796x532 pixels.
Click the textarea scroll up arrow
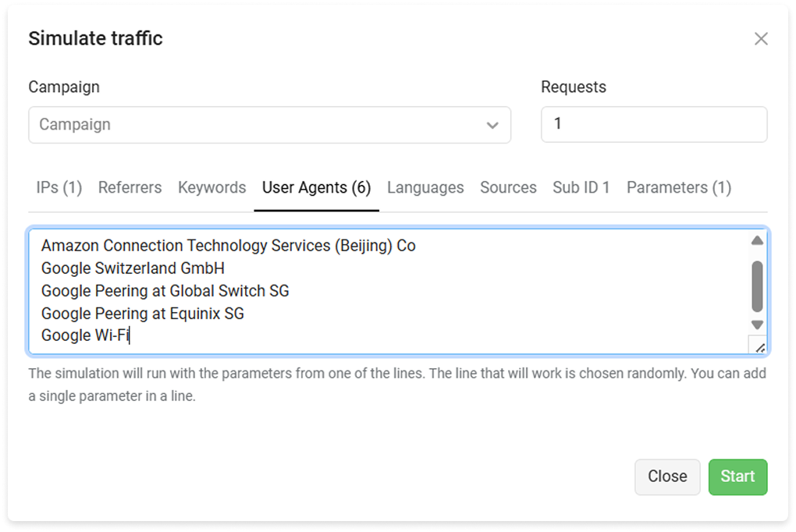point(757,240)
